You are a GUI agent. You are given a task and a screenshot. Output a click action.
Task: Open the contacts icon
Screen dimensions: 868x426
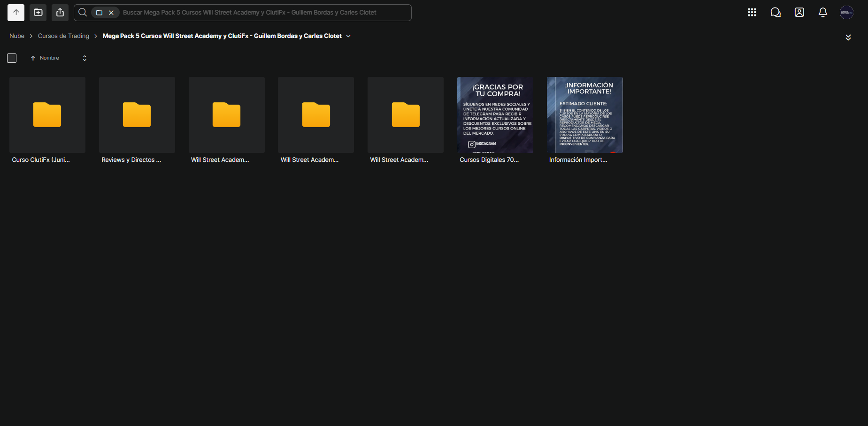799,13
